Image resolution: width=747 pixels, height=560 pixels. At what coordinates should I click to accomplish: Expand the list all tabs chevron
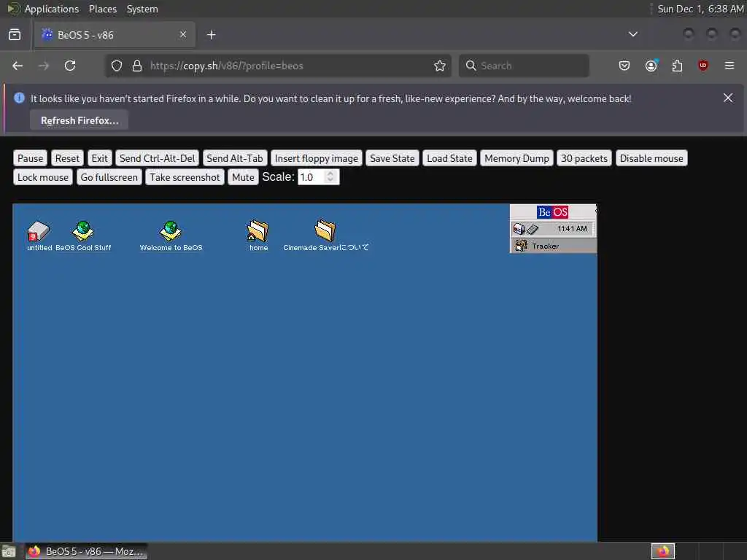(633, 34)
